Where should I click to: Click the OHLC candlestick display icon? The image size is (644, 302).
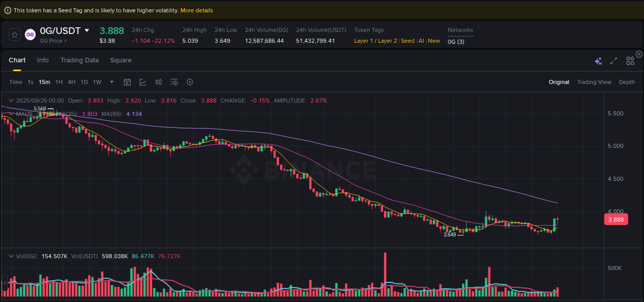point(158,82)
